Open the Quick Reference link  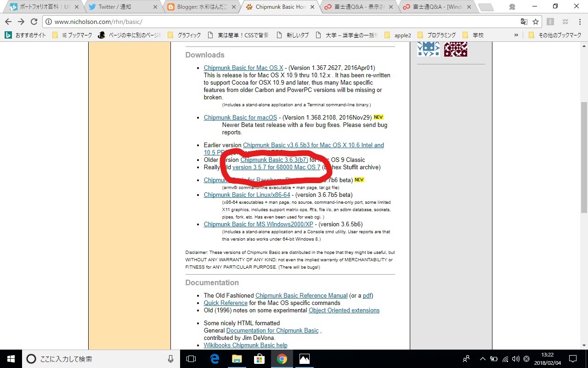(226, 303)
